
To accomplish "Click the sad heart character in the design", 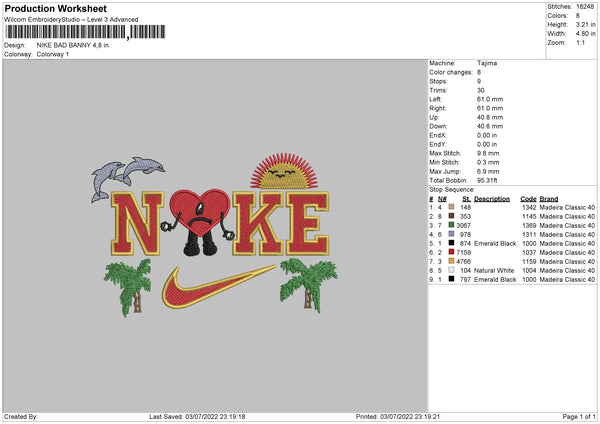I will (198, 223).
